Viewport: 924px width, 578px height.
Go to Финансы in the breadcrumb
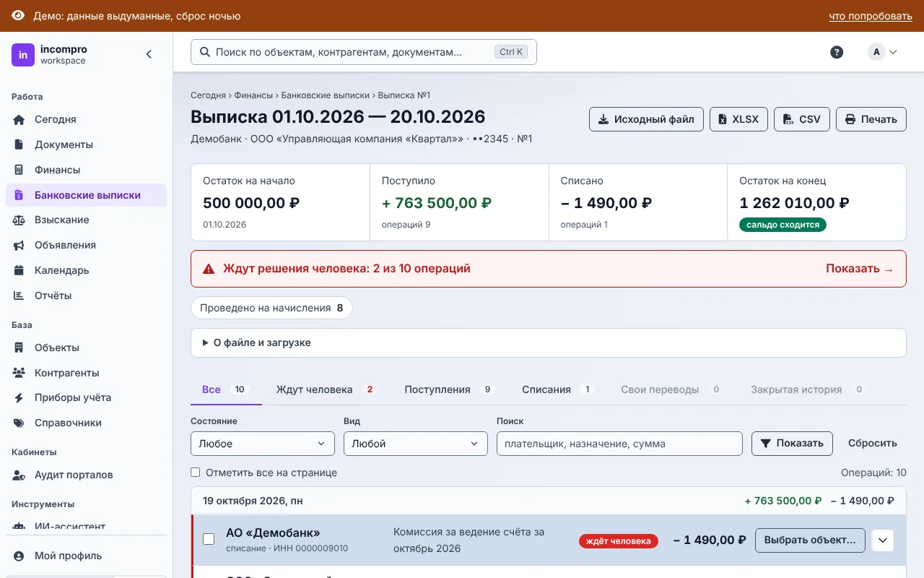(253, 95)
